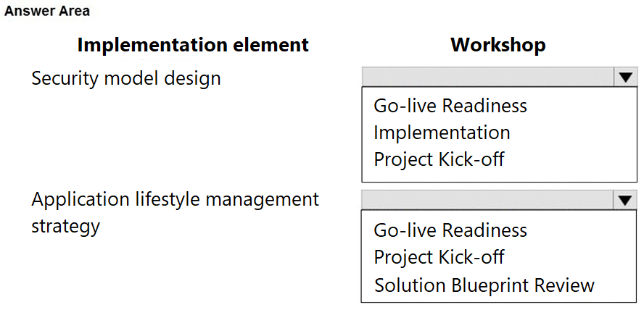Click the Application lifestyle management text line
Image resolution: width=644 pixels, height=310 pixels.
175,200
